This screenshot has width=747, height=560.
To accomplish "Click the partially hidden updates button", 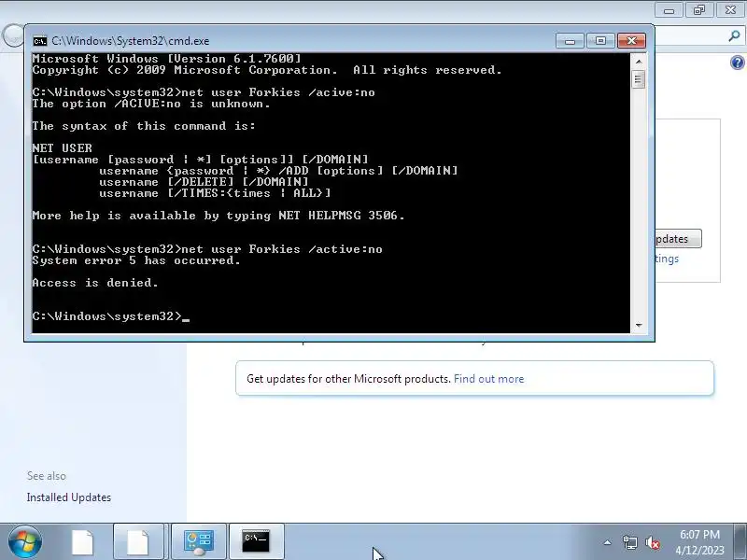I will [678, 239].
